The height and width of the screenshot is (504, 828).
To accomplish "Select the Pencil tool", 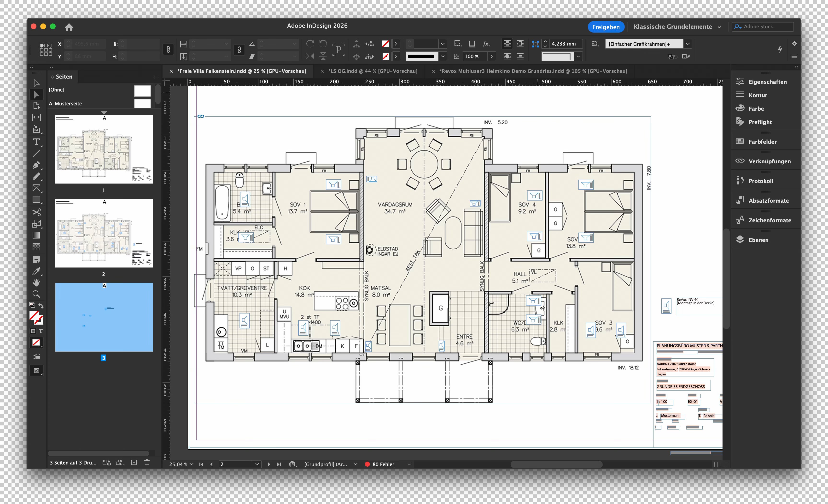I will click(x=36, y=177).
